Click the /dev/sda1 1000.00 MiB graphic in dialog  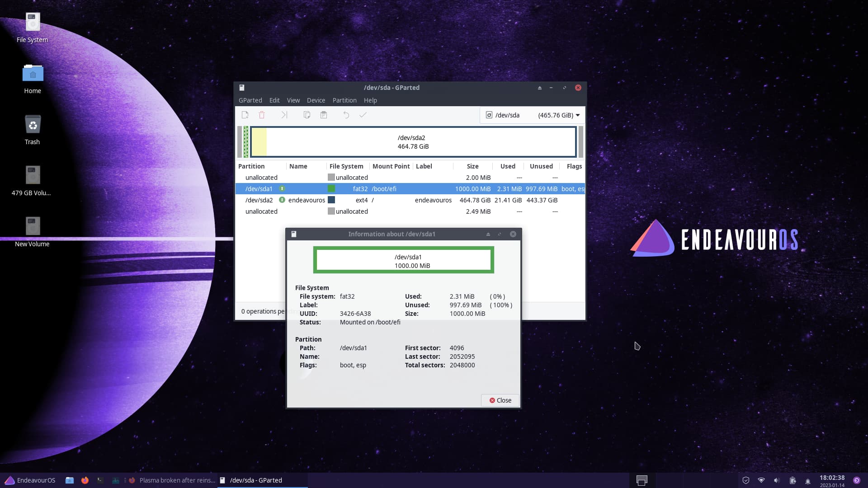pyautogui.click(x=403, y=260)
